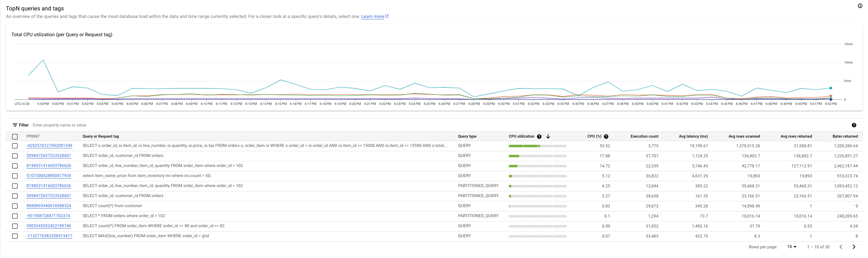Image resolution: width=868 pixels, height=258 pixels.
Task: Open fingerprint -951908728871702374
Action: [48, 216]
